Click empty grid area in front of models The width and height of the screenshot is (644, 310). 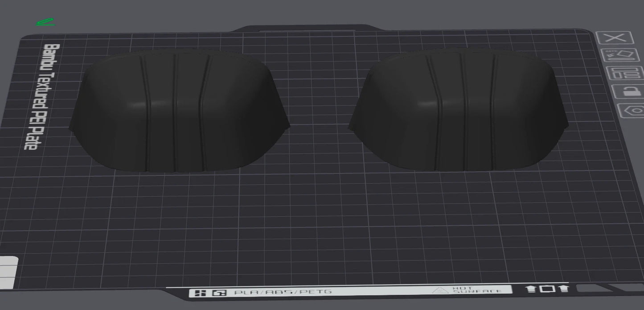click(x=312, y=223)
